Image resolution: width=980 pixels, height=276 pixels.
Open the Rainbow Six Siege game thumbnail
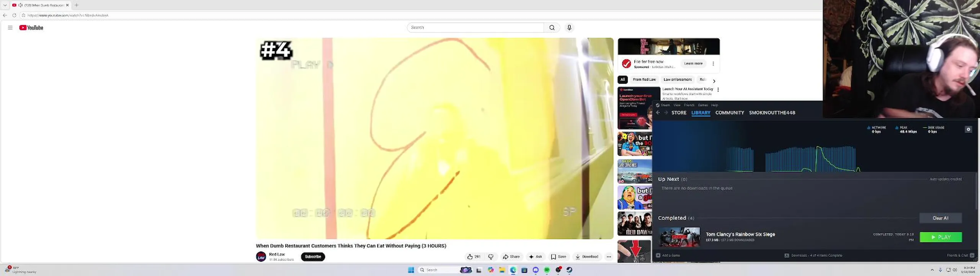(x=679, y=237)
